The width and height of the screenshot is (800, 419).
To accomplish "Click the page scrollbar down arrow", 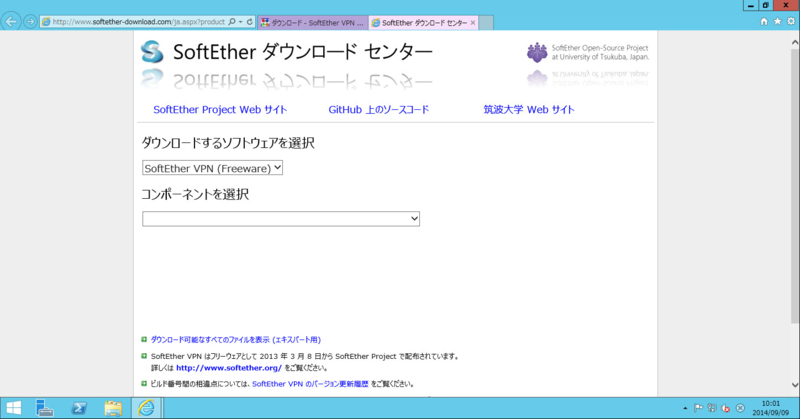I will tap(795, 385).
